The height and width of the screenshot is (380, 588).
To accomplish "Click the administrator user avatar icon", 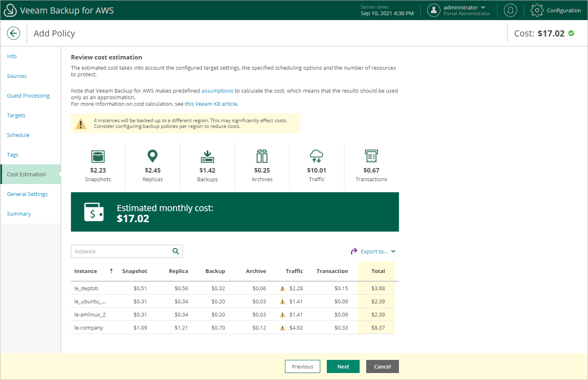I will pos(434,10).
